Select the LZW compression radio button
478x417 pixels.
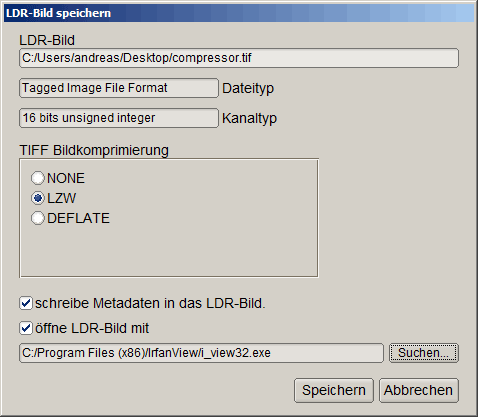(x=38, y=198)
